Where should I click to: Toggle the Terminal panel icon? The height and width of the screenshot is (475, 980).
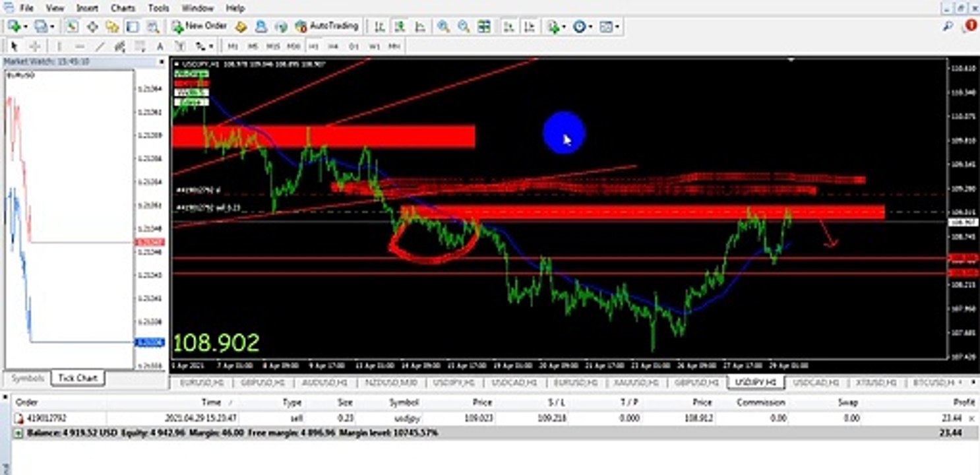pyautogui.click(x=133, y=26)
